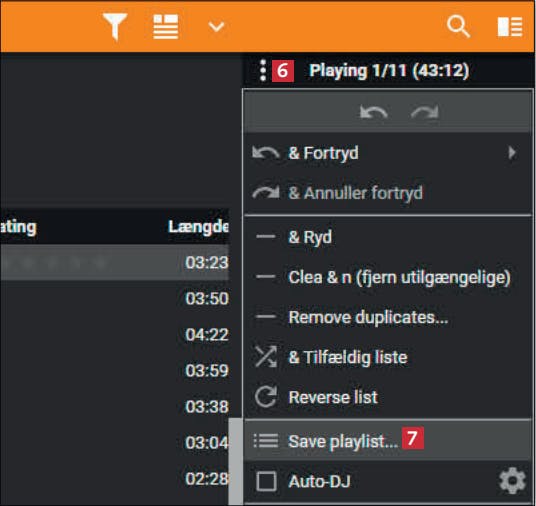The image size is (536, 506).
Task: Select Clean (fjern utilgængelige) option
Action: click(388, 277)
